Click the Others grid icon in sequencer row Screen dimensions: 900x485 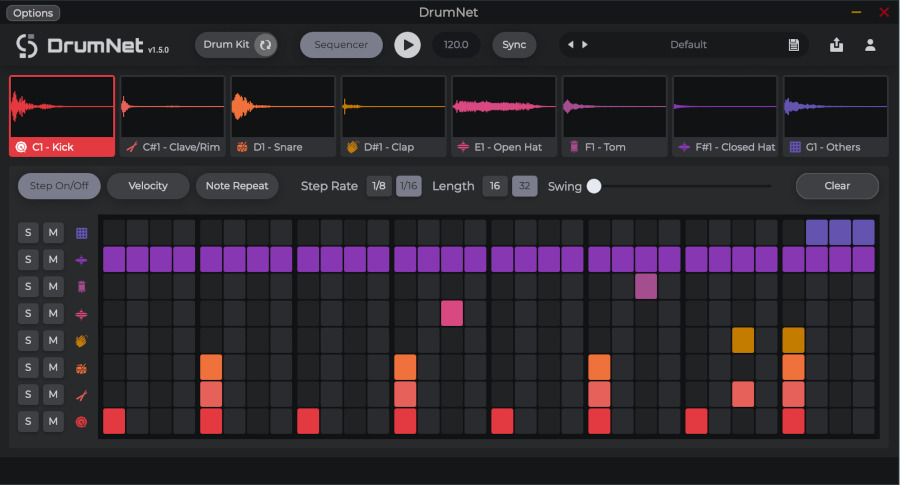click(x=81, y=233)
